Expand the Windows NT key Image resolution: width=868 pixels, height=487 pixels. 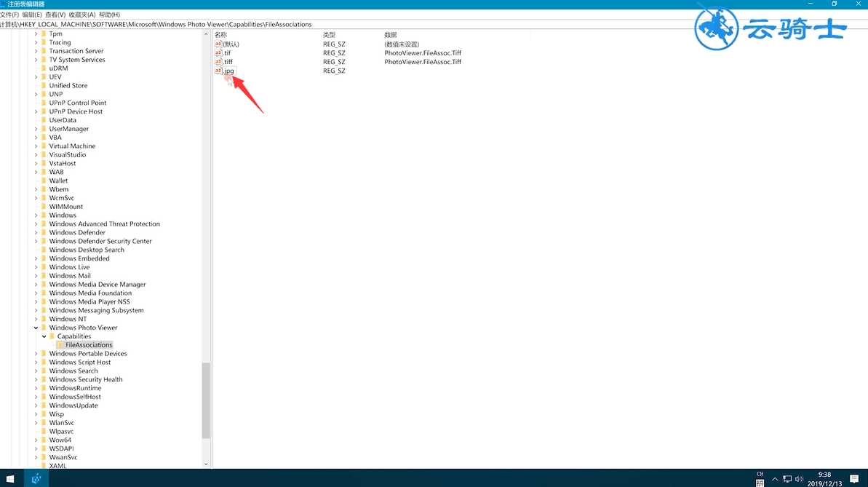pyautogui.click(x=36, y=319)
